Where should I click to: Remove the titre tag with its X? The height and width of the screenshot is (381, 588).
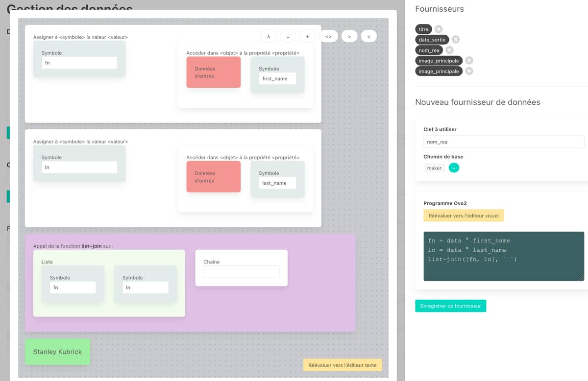[x=439, y=29]
